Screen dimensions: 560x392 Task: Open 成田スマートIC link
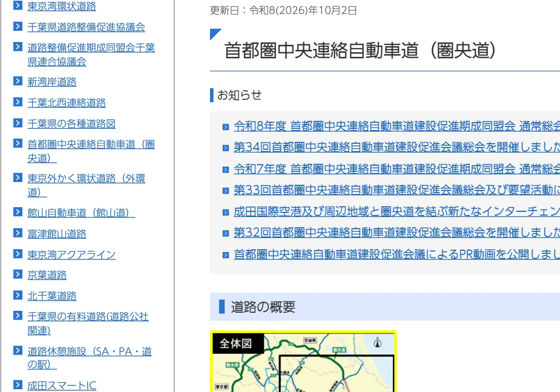[x=62, y=385]
